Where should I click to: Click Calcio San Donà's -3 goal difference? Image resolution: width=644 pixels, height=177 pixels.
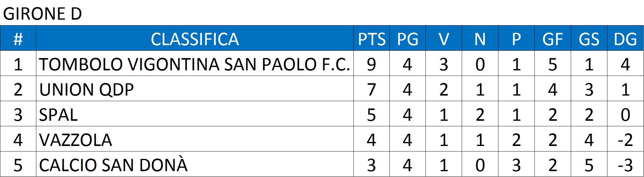click(x=625, y=165)
